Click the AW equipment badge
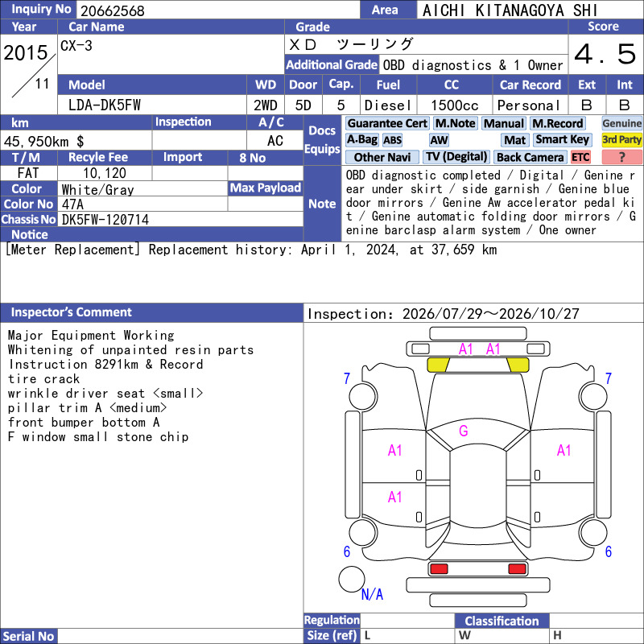 (439, 140)
